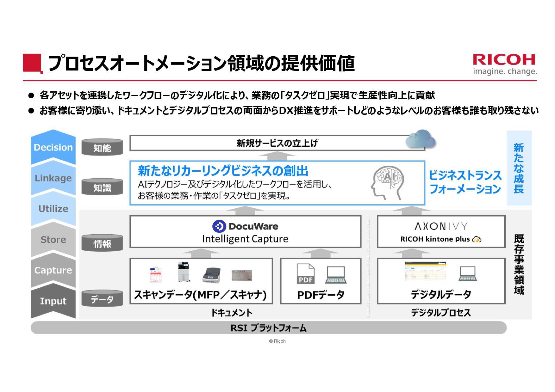
Task: Click the 情報 cylinder label
Action: coord(102,243)
